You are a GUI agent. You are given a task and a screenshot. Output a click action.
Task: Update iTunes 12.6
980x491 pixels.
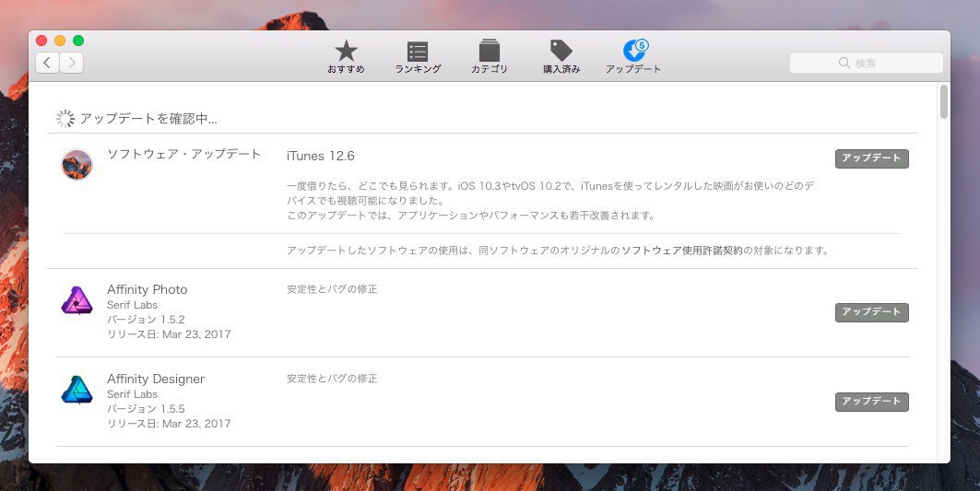[x=872, y=158]
